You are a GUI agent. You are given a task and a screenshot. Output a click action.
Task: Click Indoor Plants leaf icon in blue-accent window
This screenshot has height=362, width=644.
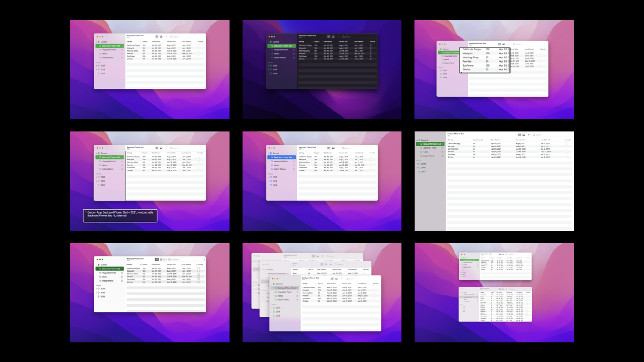click(272, 169)
